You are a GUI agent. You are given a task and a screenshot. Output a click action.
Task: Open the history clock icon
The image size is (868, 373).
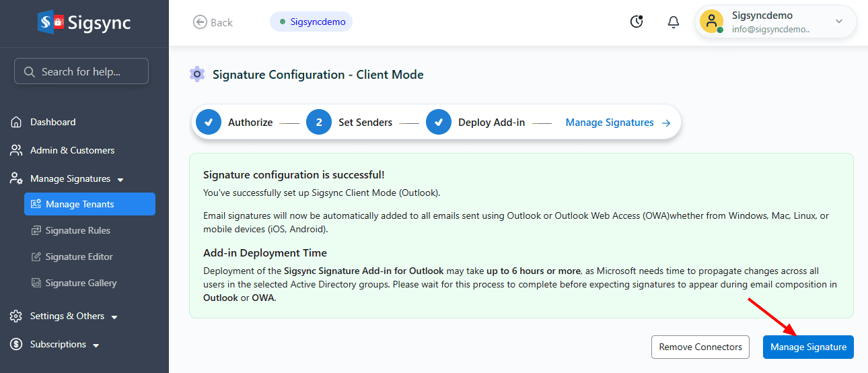coord(637,22)
